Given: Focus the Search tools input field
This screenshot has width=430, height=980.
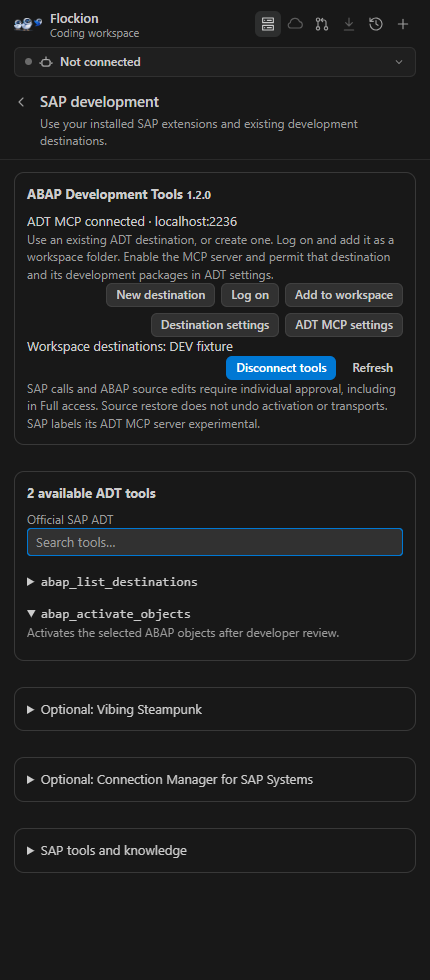Looking at the screenshot, I should 215,542.
